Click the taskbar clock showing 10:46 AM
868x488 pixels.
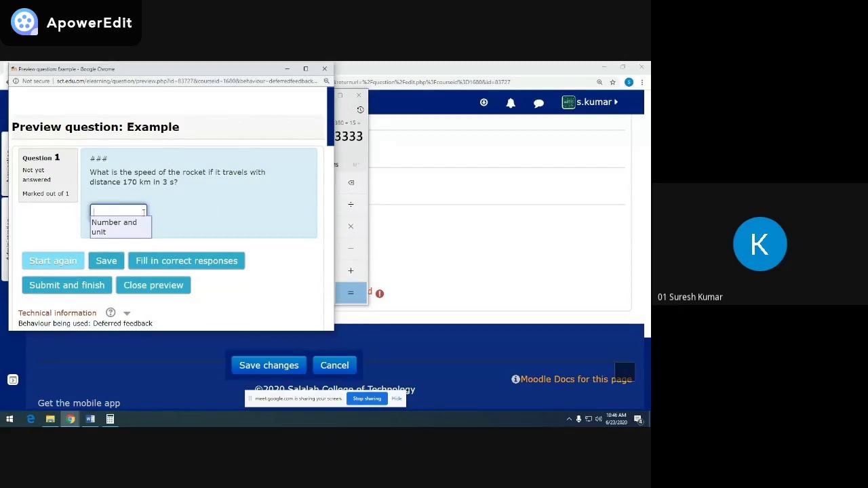point(616,419)
